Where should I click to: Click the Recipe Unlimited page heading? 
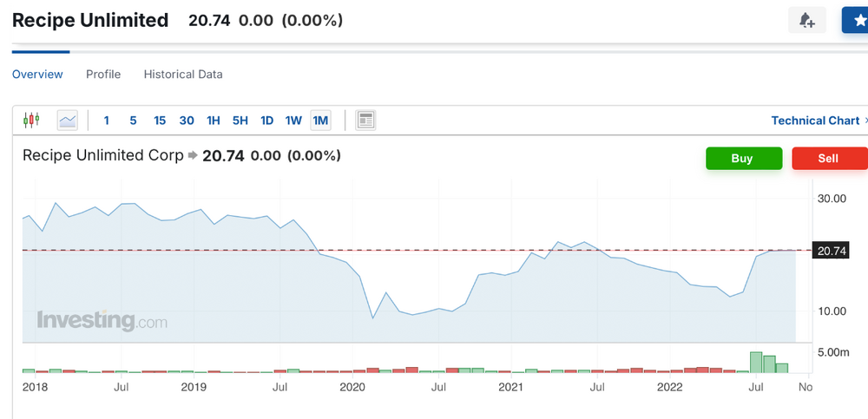click(90, 21)
